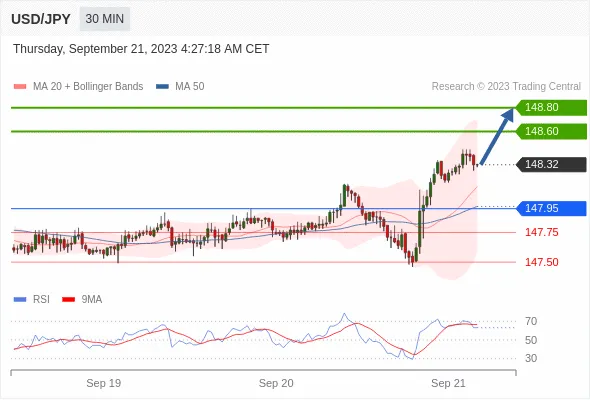Click the Sep 19 date label

click(103, 383)
